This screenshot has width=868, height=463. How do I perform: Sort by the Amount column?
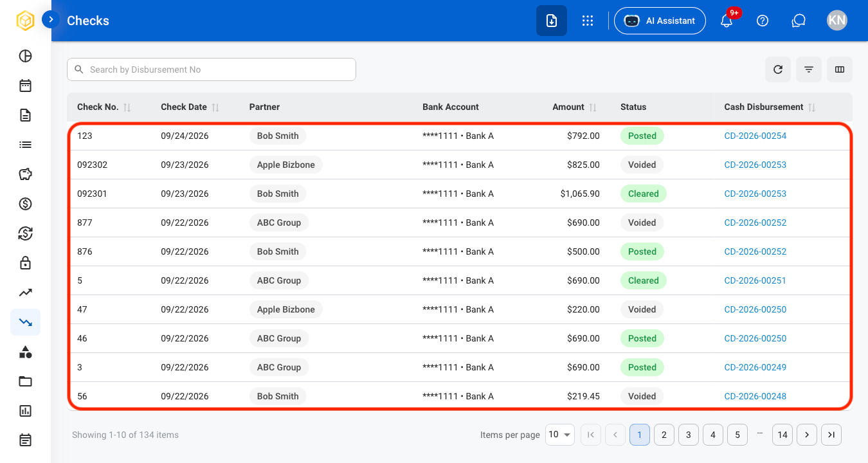click(x=593, y=107)
